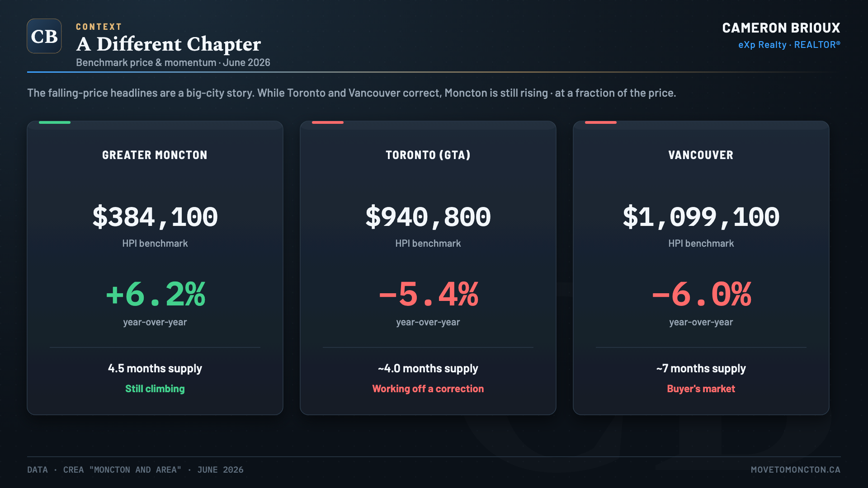Click the red accent bar on Vancouver card

601,122
